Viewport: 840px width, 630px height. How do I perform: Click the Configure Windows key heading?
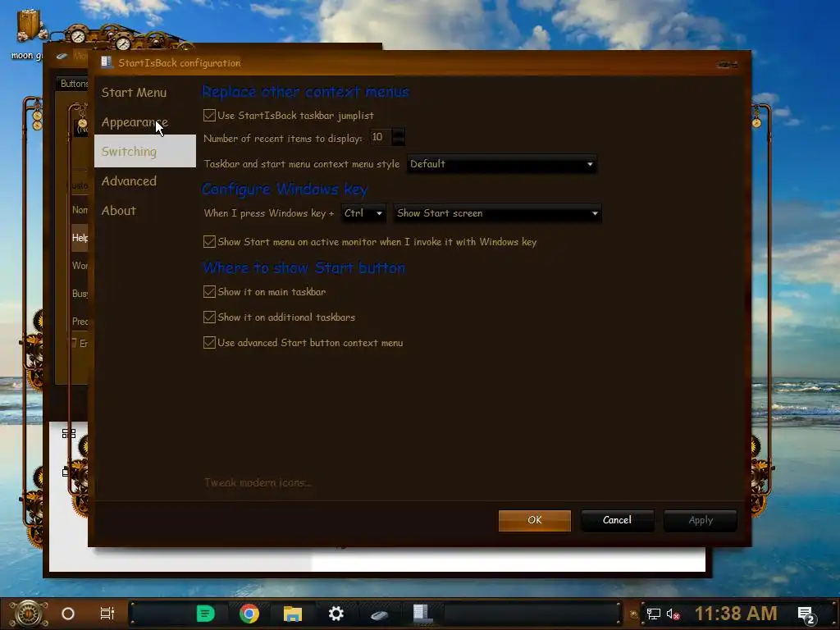coord(285,189)
